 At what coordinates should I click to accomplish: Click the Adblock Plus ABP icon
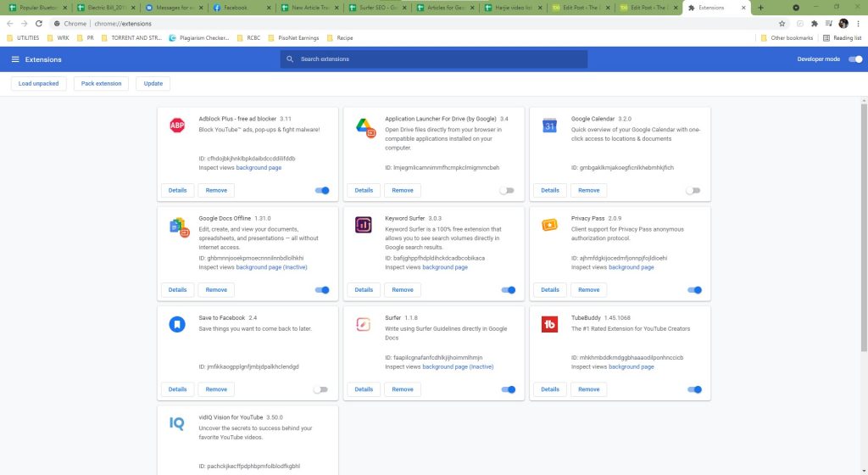[177, 126]
